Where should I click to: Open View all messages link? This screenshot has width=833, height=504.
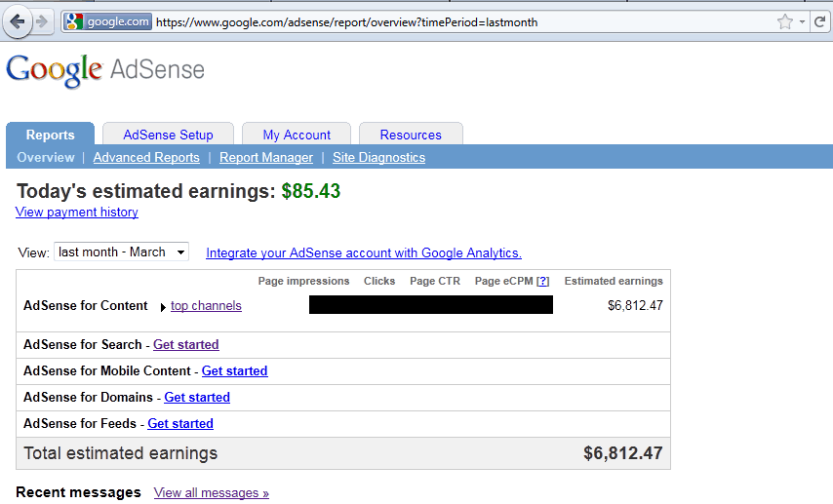pos(212,493)
